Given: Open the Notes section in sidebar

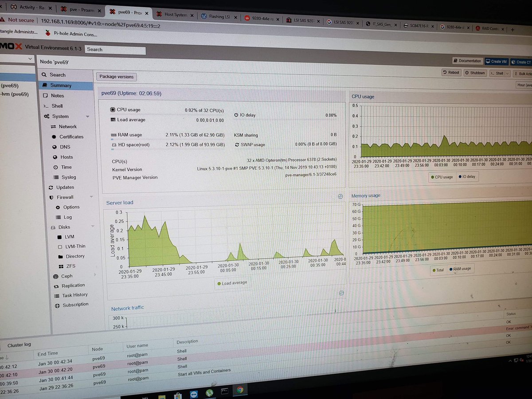Looking at the screenshot, I should tap(58, 96).
